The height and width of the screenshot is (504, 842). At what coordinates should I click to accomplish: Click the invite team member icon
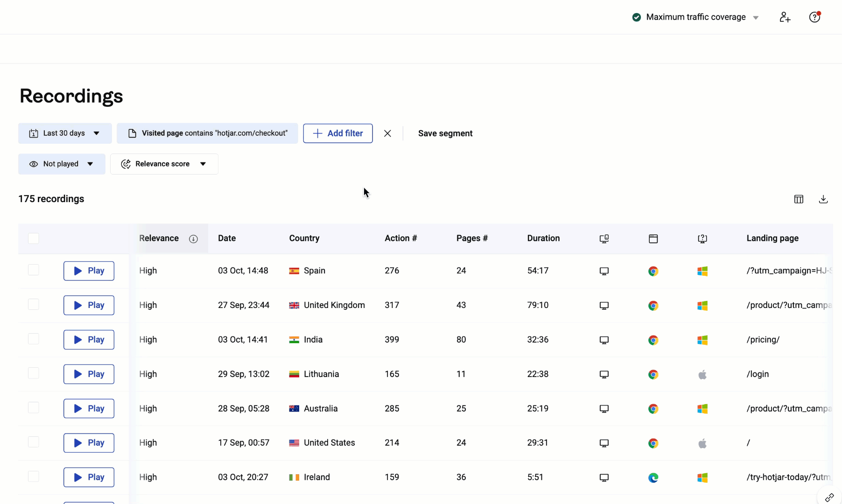(785, 17)
